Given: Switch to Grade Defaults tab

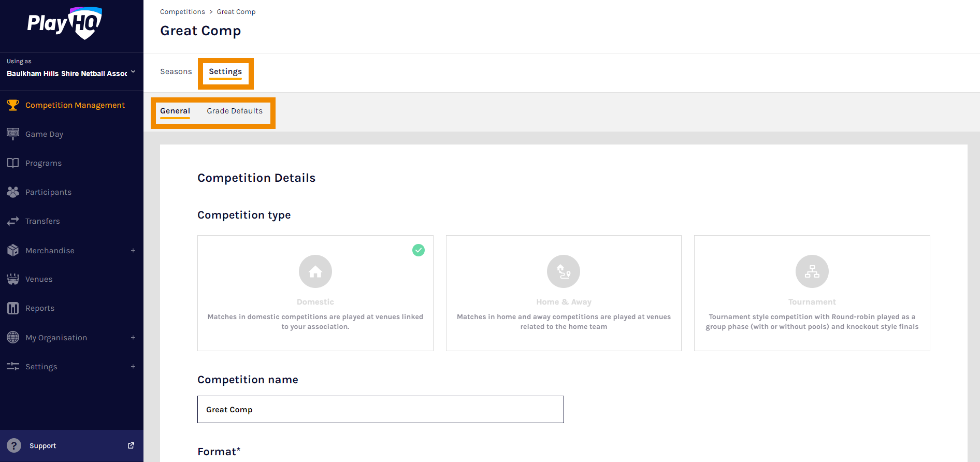Looking at the screenshot, I should tap(235, 111).
